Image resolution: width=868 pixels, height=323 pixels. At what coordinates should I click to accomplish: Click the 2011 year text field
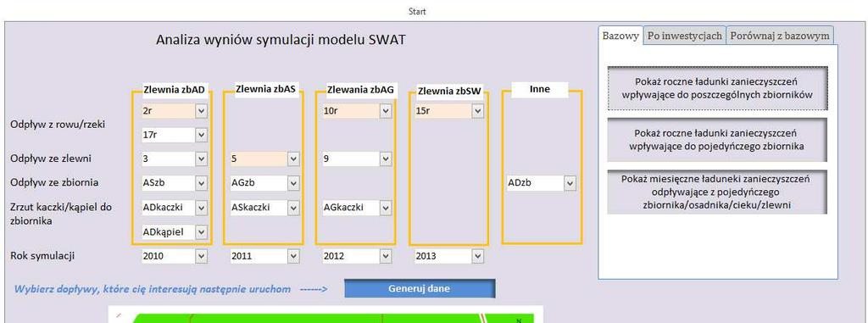pyautogui.click(x=259, y=256)
